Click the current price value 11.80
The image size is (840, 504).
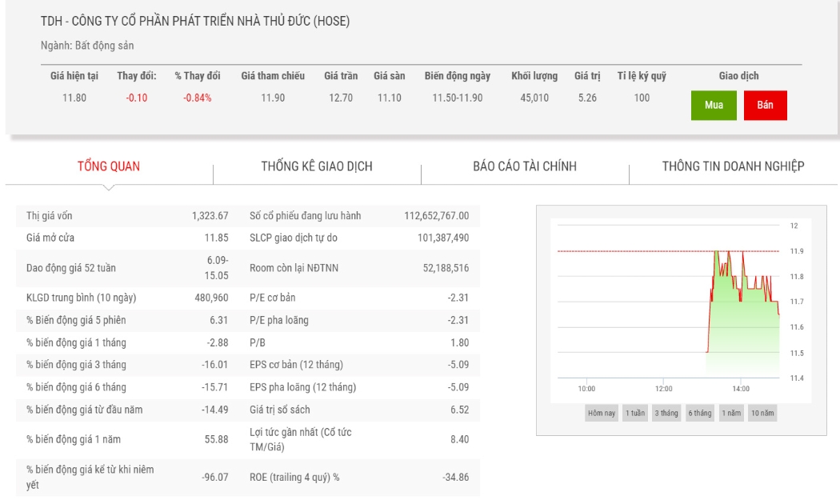point(74,98)
